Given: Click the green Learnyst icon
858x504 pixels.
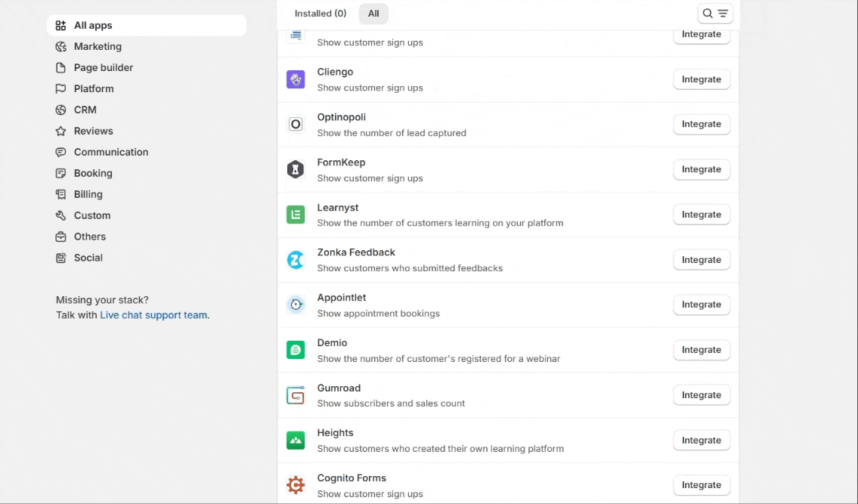Looking at the screenshot, I should pos(296,215).
